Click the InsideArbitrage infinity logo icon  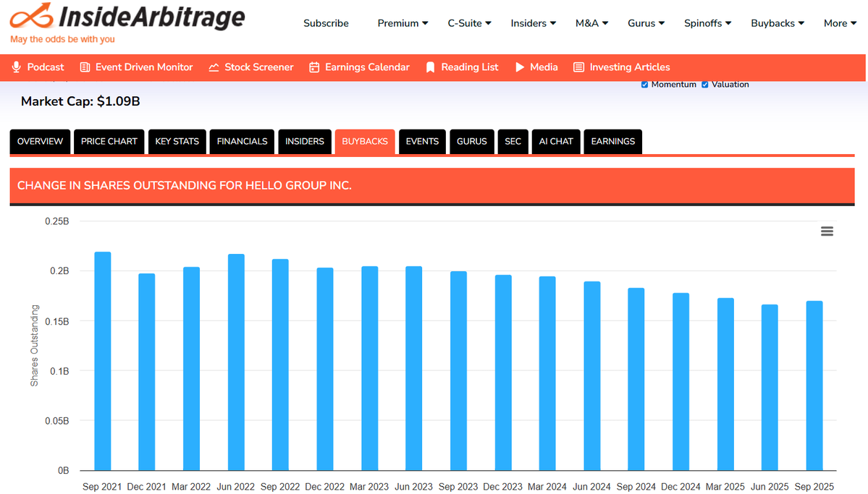pos(32,15)
